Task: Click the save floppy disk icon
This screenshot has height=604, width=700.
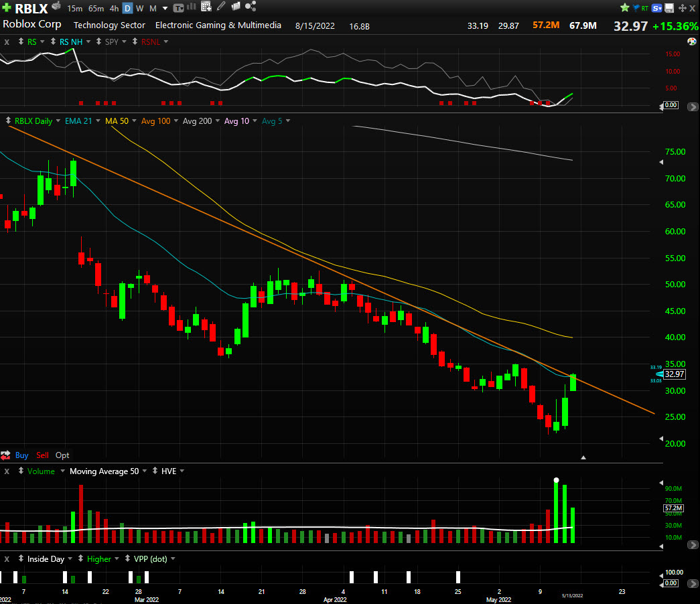Action: (669, 8)
